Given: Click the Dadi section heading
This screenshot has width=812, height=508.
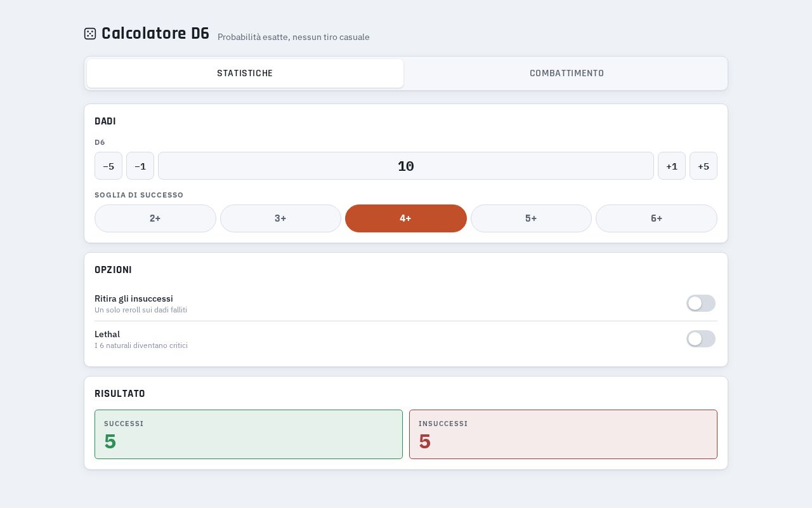Looking at the screenshot, I should [x=105, y=121].
